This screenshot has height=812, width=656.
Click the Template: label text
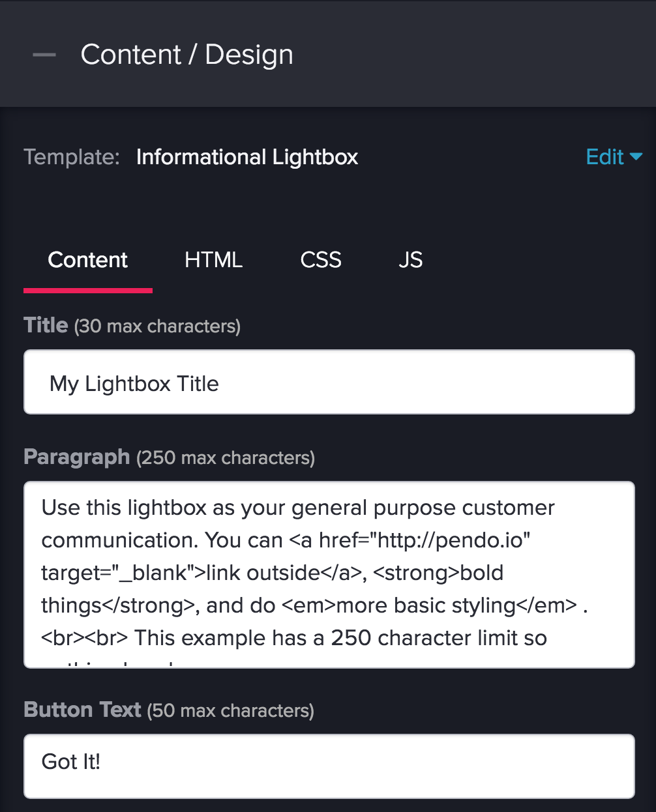pyautogui.click(x=72, y=157)
